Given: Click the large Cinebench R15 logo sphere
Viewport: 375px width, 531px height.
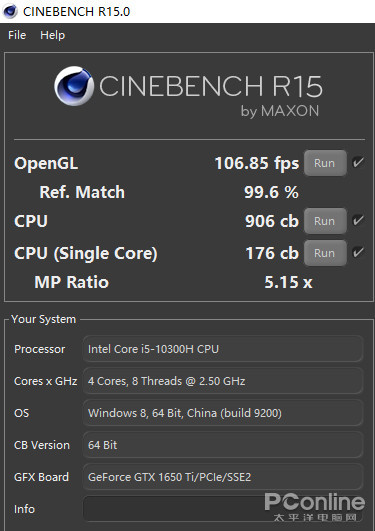Looking at the screenshot, I should (x=74, y=86).
